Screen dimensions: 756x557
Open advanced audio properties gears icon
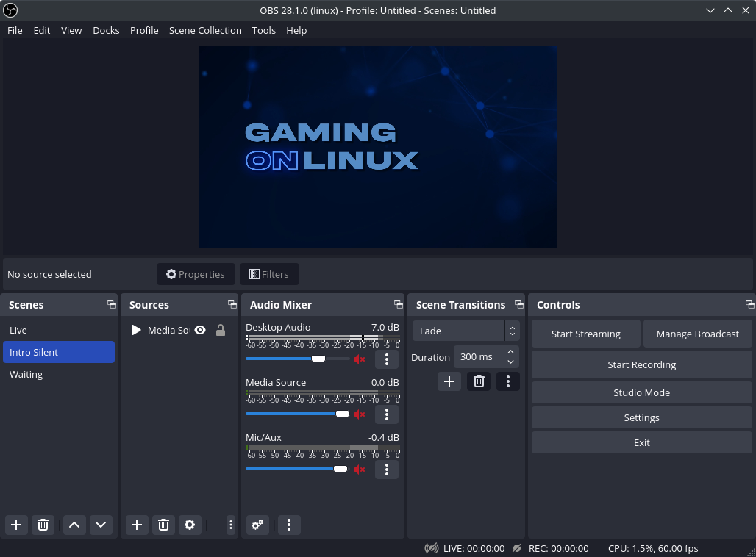coord(257,525)
